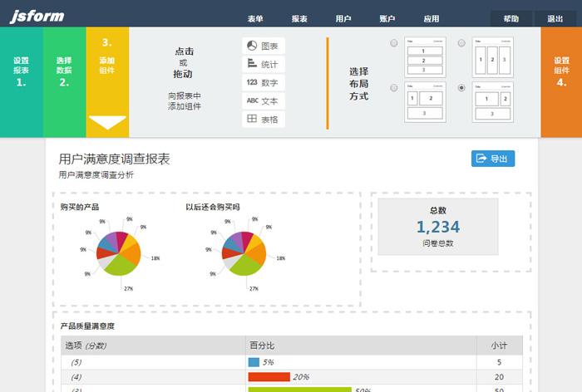Open the 表单 menu
The image size is (582, 392).
255,18
